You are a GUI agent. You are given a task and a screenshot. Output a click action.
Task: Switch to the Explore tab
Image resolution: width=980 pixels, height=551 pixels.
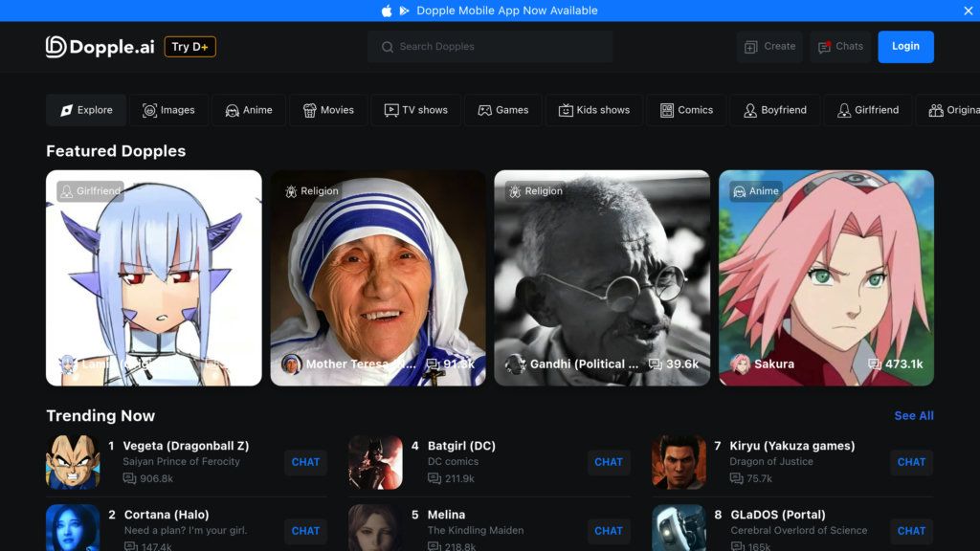tap(85, 110)
